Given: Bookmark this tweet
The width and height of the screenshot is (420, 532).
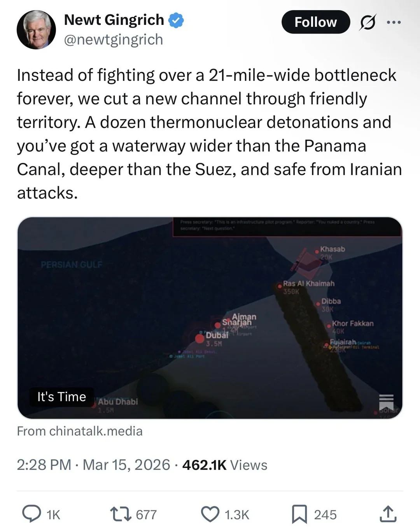Looking at the screenshot, I should click(x=299, y=514).
